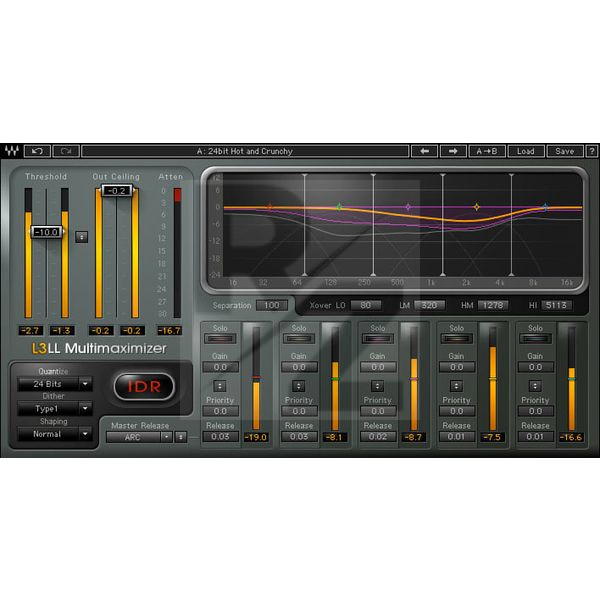Image resolution: width=600 pixels, height=600 pixels.
Task: Click the third band gain/priority link icon
Action: tap(377, 386)
